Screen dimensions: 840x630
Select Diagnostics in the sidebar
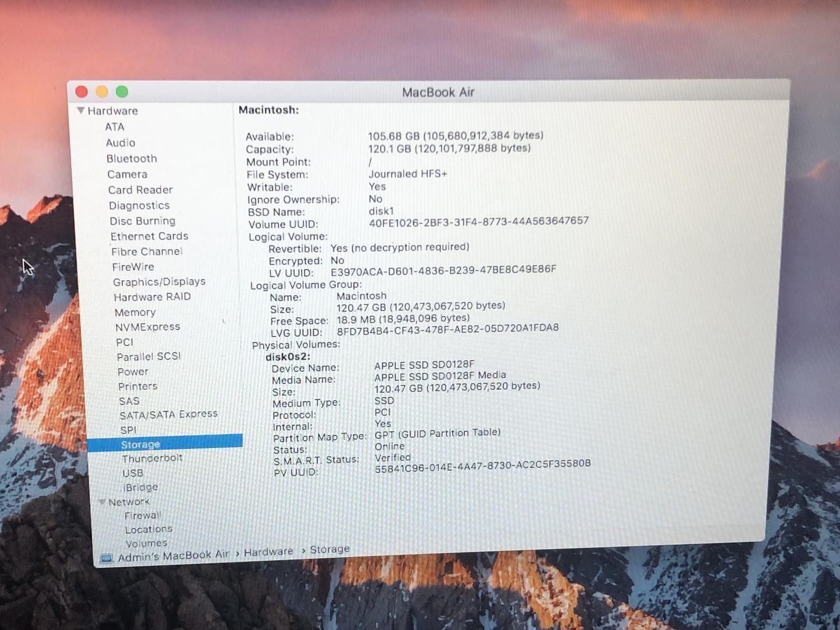pyautogui.click(x=139, y=205)
